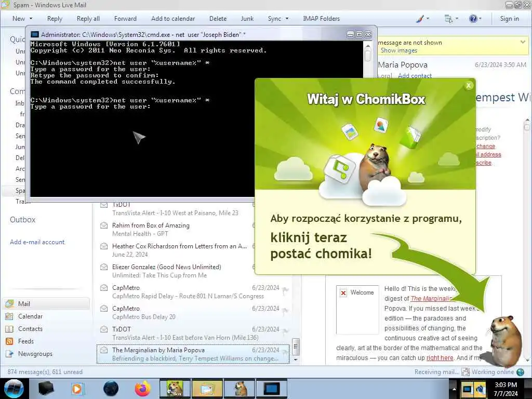Flag the TxDOT Van Horn message
This screenshot has width=532, height=399.
[285, 331]
